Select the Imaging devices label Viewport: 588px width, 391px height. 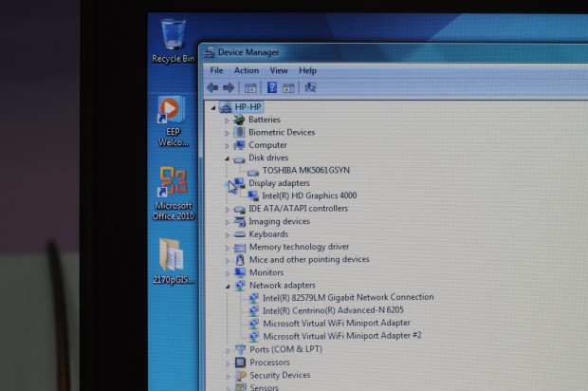(x=280, y=221)
